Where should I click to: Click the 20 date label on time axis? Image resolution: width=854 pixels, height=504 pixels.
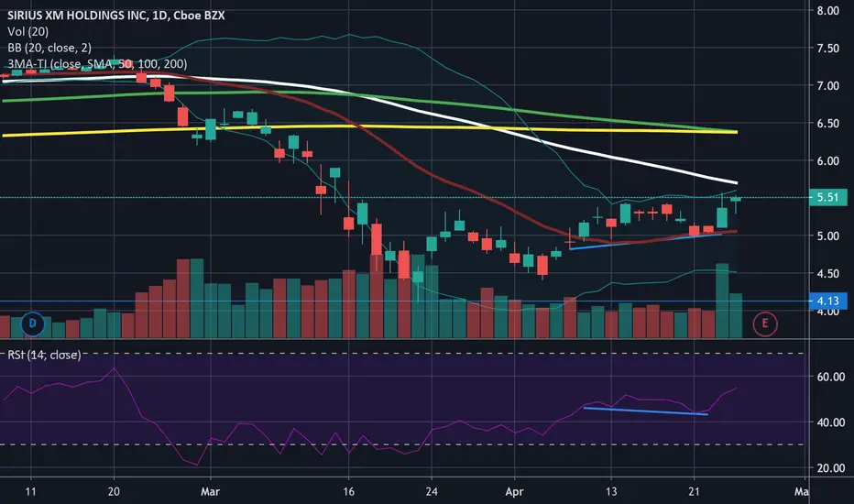[114, 491]
